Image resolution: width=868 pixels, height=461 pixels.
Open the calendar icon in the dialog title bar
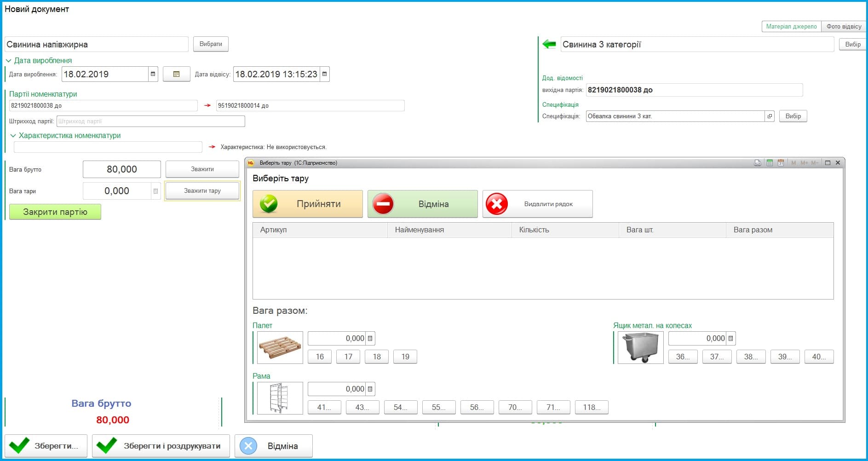point(781,163)
